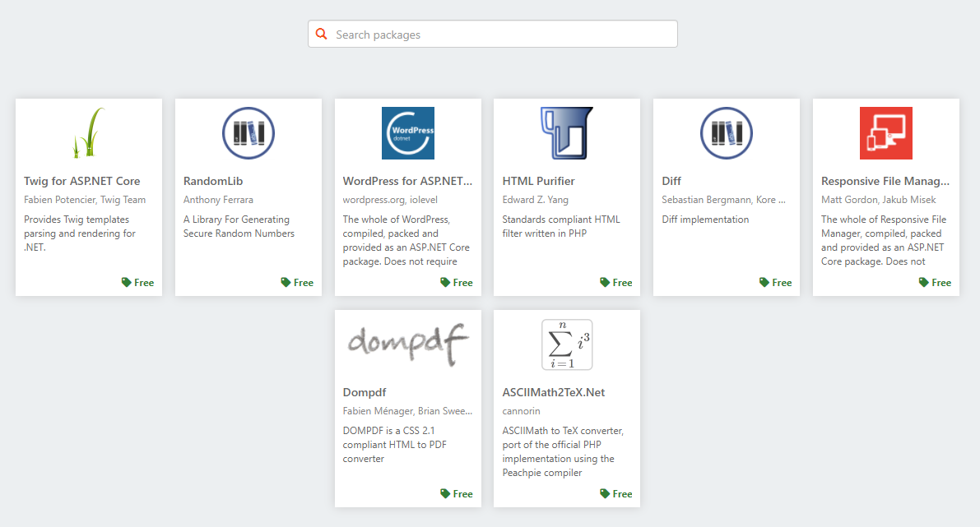
Task: Click description 'The whole of Responsive File Manager'
Action: [884, 240]
